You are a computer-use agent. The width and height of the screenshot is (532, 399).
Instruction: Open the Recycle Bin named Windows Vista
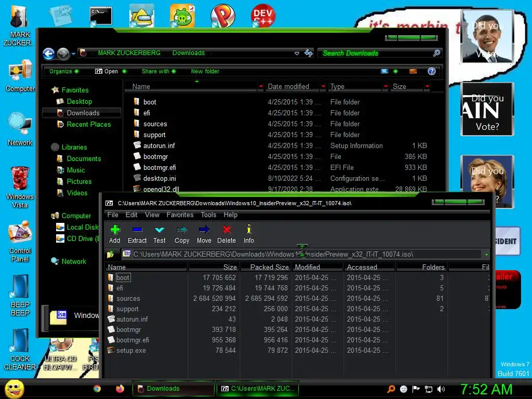(x=20, y=187)
